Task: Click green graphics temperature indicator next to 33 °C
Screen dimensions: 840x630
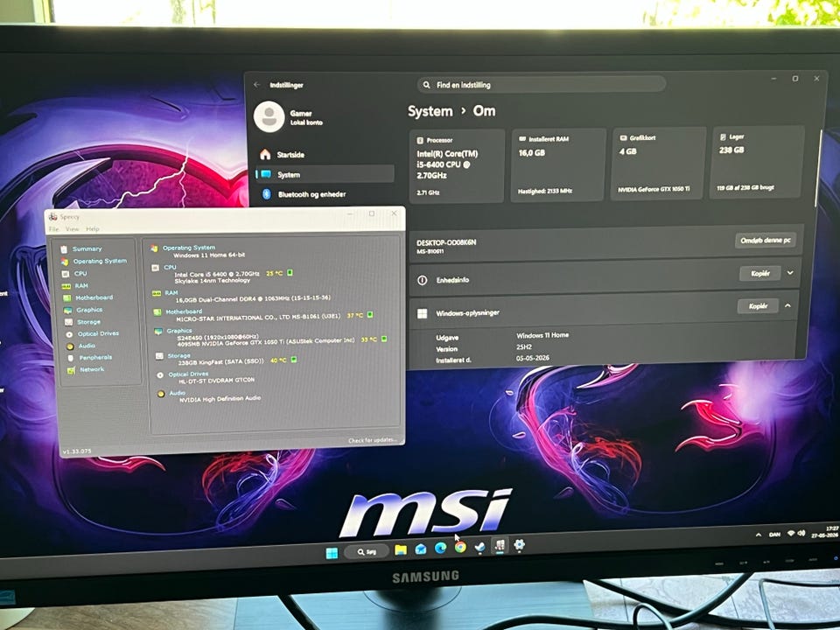Action: click(x=383, y=339)
